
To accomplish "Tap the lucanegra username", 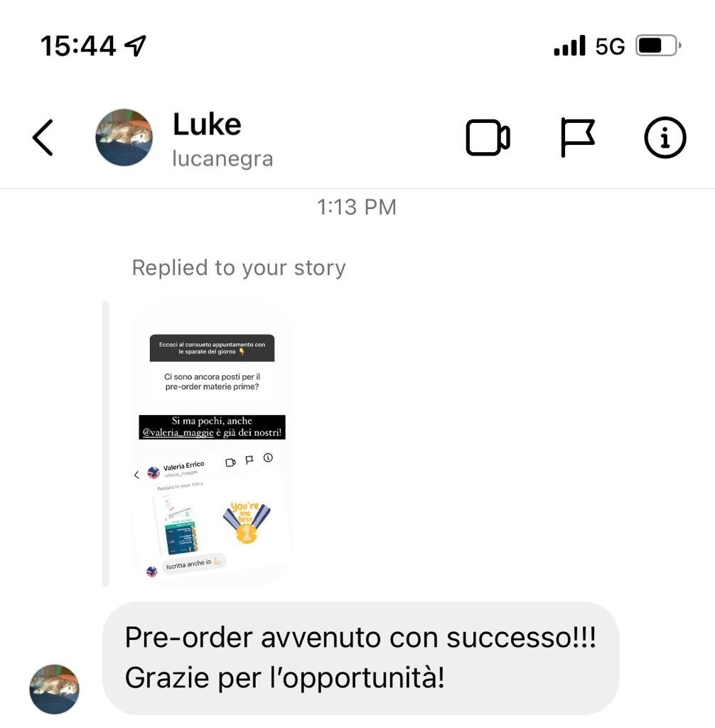I will [x=222, y=159].
